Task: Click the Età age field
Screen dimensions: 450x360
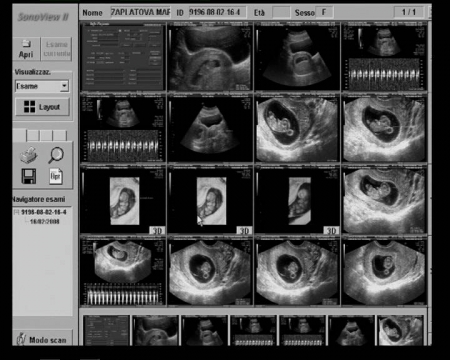Action: pyautogui.click(x=281, y=13)
